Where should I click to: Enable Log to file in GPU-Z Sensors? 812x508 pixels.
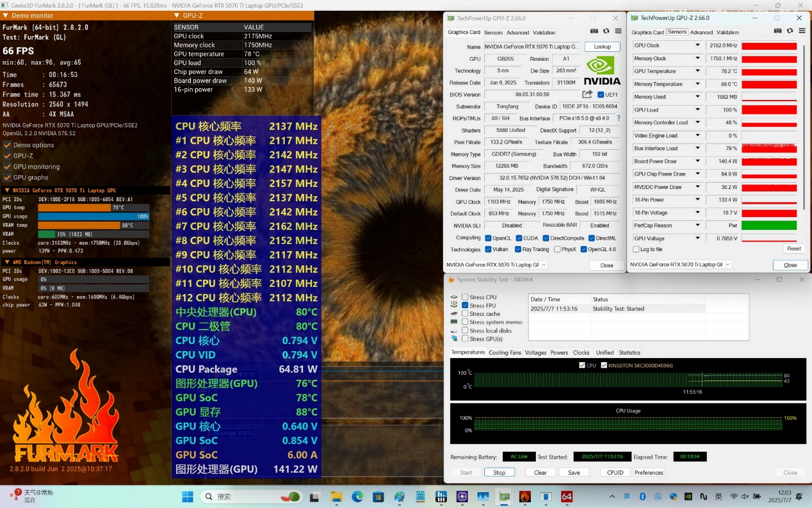coord(635,249)
